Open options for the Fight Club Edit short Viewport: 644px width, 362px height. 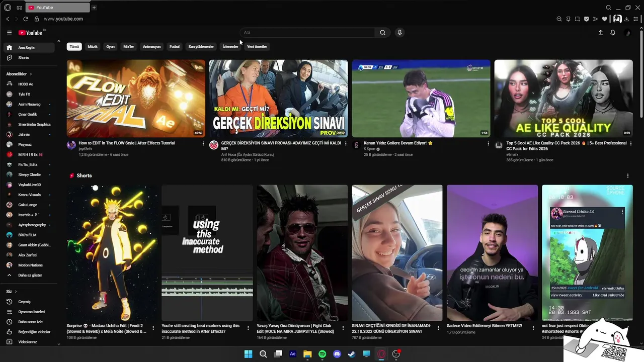point(343,328)
